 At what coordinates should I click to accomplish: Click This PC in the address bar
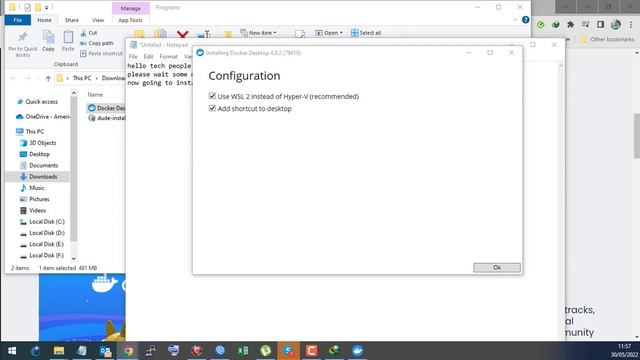pos(82,78)
